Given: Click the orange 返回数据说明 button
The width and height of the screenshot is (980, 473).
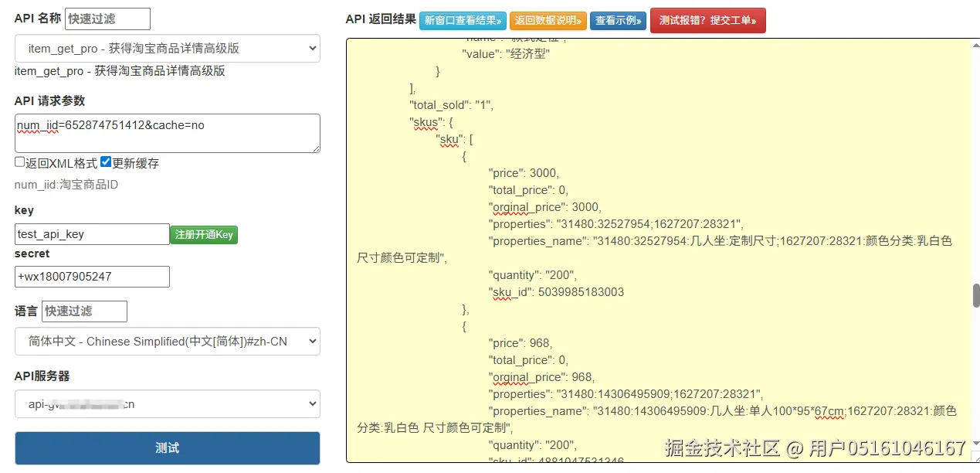Looking at the screenshot, I should tap(548, 21).
